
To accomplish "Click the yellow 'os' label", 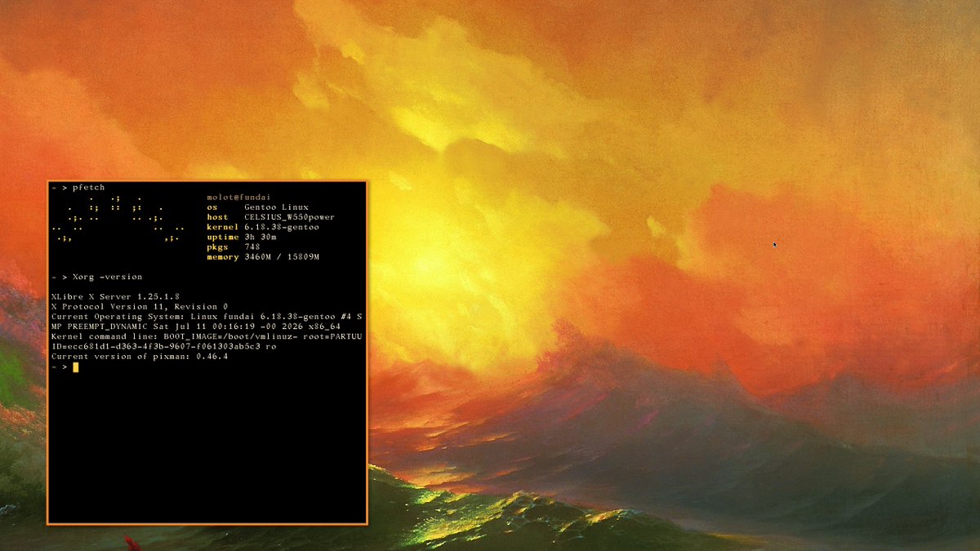I will (x=212, y=207).
